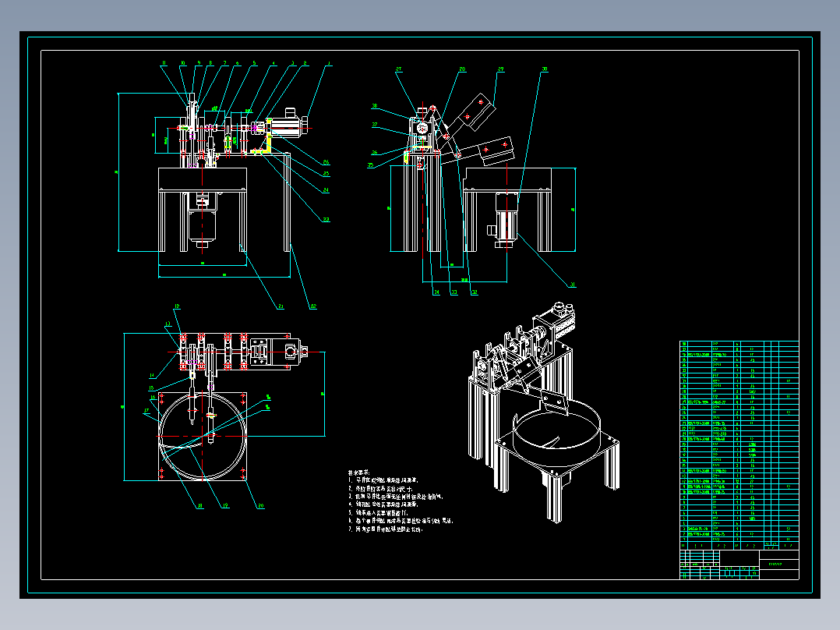Pick part balloon number 36
Viewport: 840px width, 630px height.
(375, 152)
